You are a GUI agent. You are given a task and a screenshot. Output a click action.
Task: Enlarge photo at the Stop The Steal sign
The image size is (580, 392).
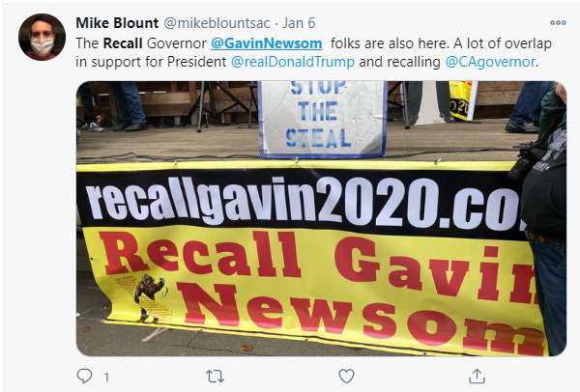tap(323, 119)
